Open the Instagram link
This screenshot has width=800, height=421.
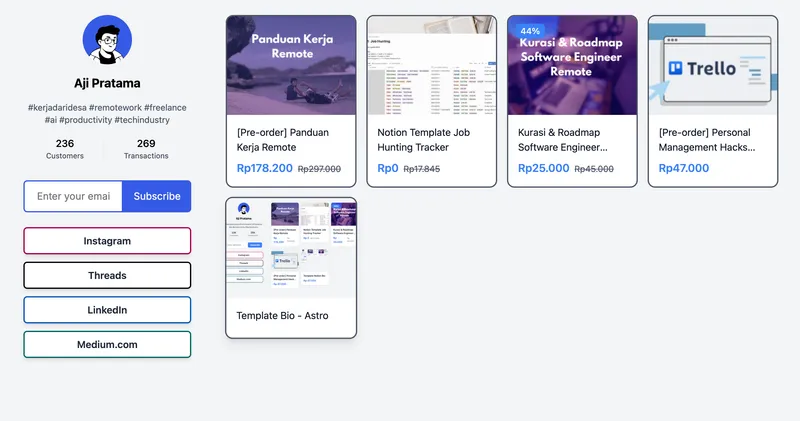[x=107, y=241]
